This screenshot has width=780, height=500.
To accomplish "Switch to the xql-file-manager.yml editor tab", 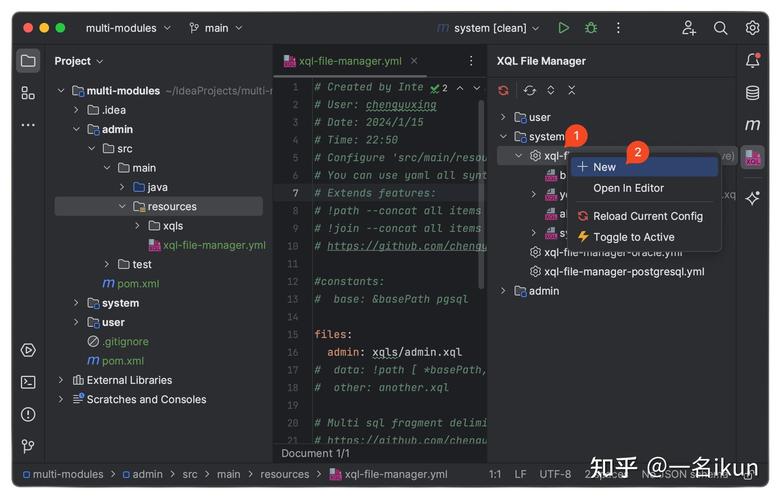I will tap(350, 61).
